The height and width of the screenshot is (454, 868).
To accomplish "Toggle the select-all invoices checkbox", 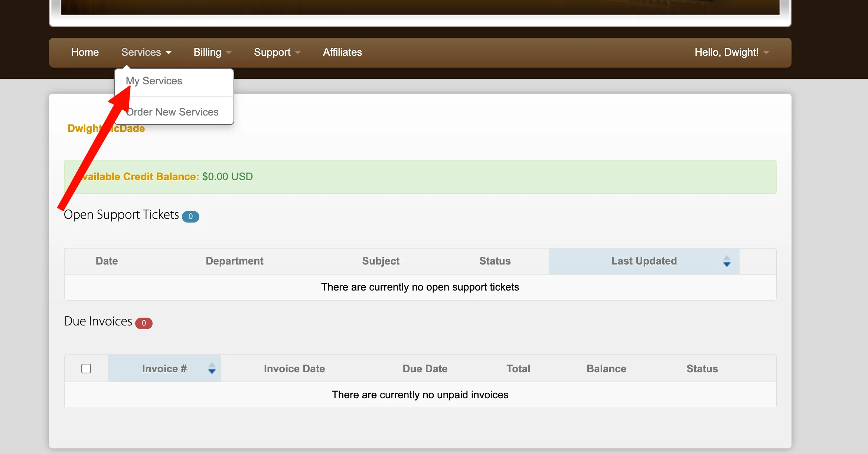I will [86, 369].
